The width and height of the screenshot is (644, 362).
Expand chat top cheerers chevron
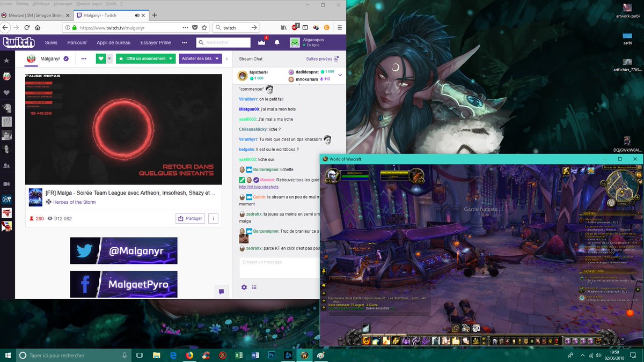[340, 76]
